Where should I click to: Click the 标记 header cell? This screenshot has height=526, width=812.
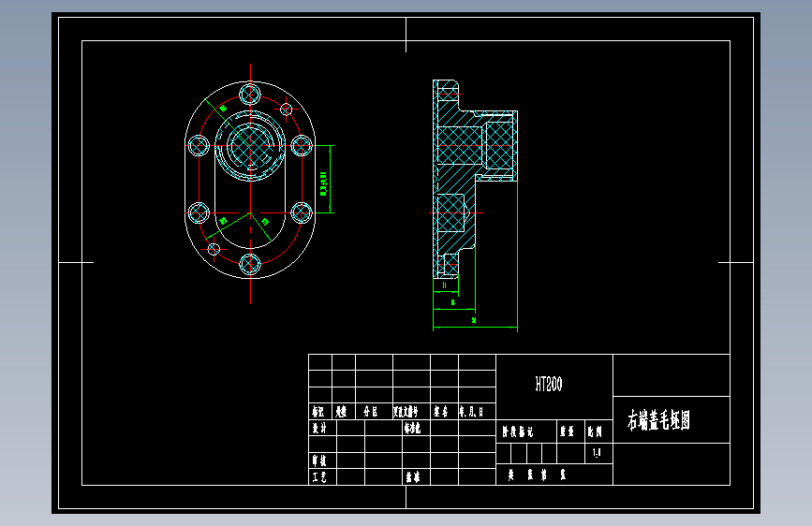[x=318, y=412]
